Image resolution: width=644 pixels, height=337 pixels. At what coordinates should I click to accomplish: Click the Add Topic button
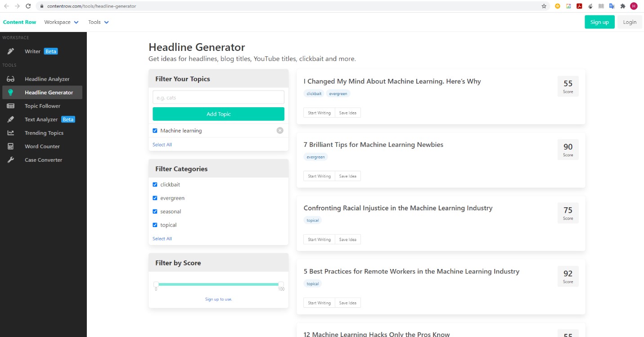point(218,114)
